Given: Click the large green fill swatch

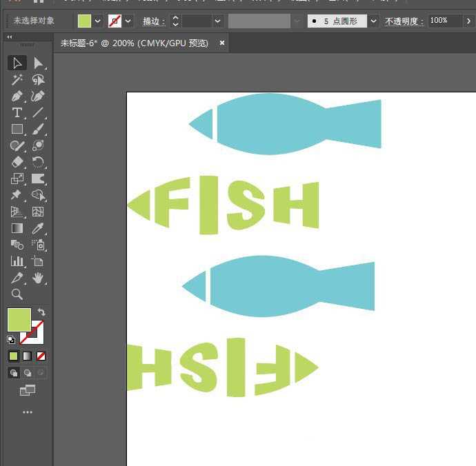Looking at the screenshot, I should [x=19, y=320].
